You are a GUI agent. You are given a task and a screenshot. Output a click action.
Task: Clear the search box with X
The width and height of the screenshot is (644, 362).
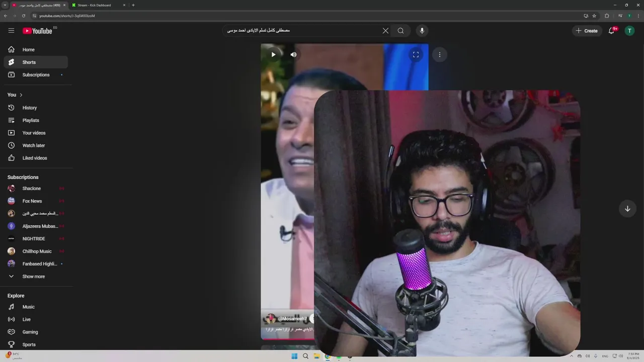click(385, 31)
